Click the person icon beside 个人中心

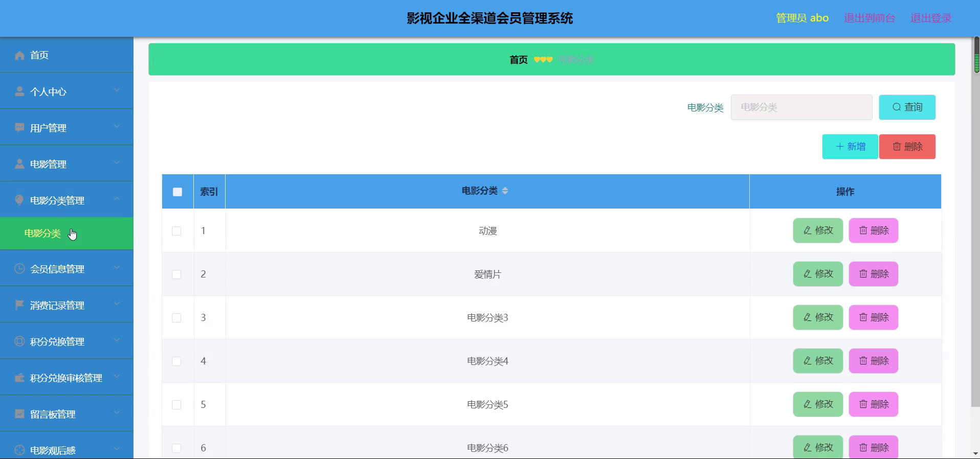[19, 91]
